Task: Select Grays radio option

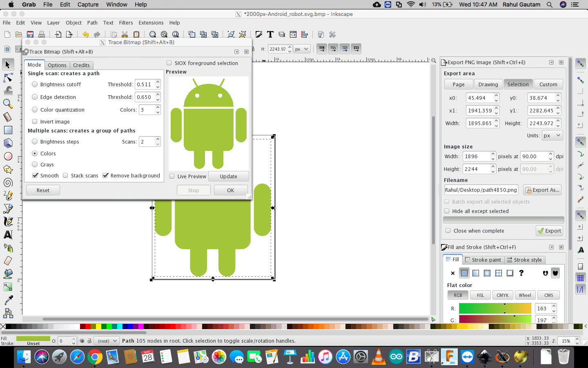Action: 35,164
